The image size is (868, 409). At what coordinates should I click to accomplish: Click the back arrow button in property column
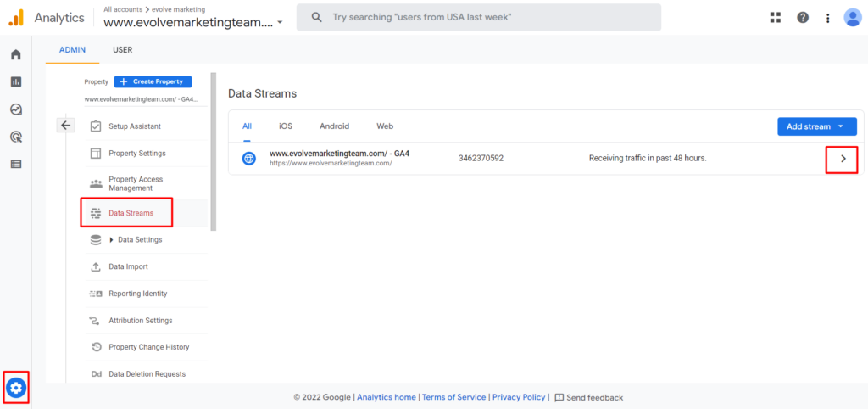(65, 126)
